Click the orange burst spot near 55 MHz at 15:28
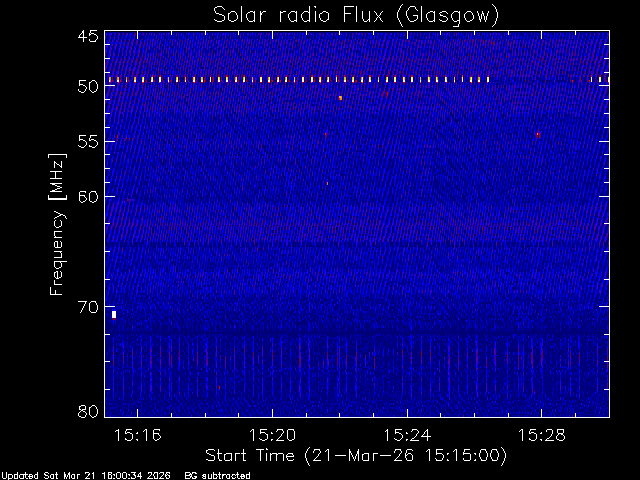640x480 pixels. [538, 135]
